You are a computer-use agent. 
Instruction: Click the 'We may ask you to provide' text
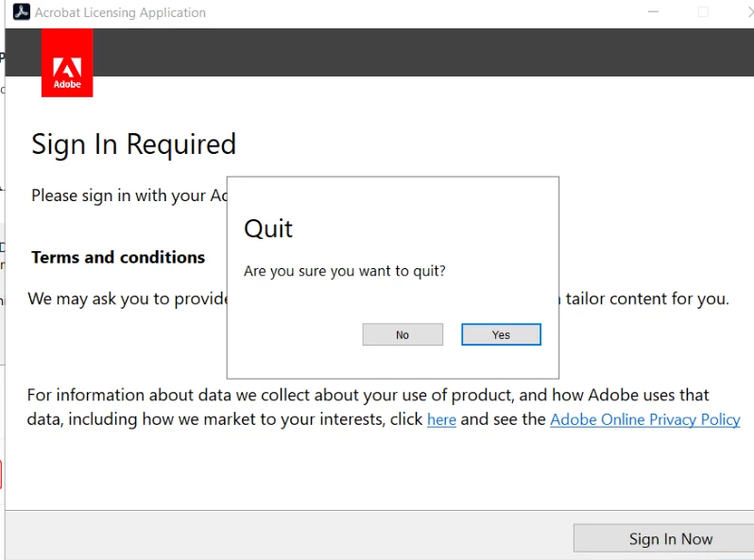(x=128, y=298)
